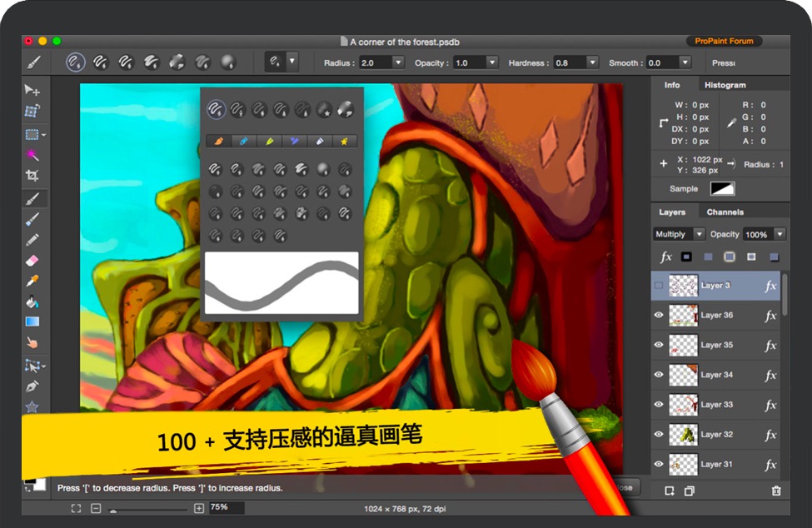Open the Radius value dropdown
812x528 pixels.
click(397, 62)
